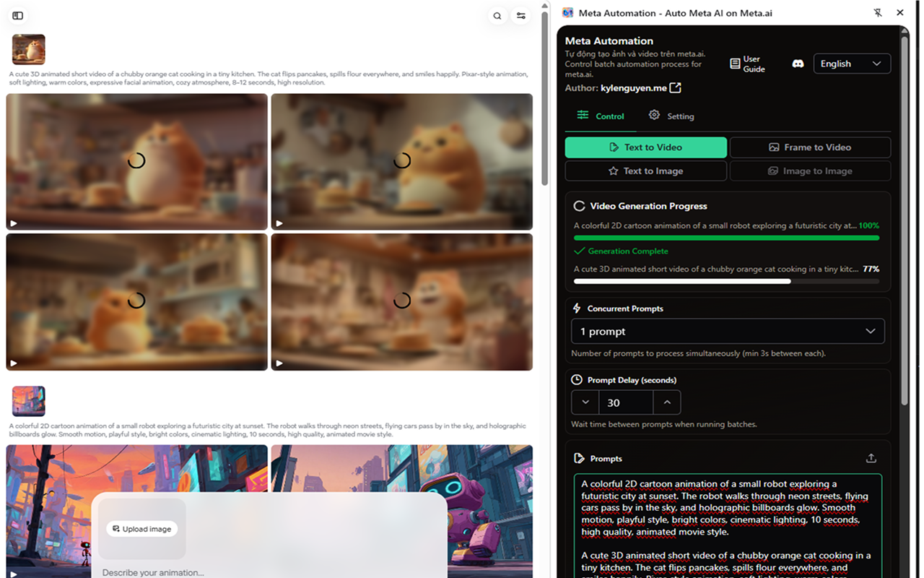Open the Discord icon link

tap(798, 64)
